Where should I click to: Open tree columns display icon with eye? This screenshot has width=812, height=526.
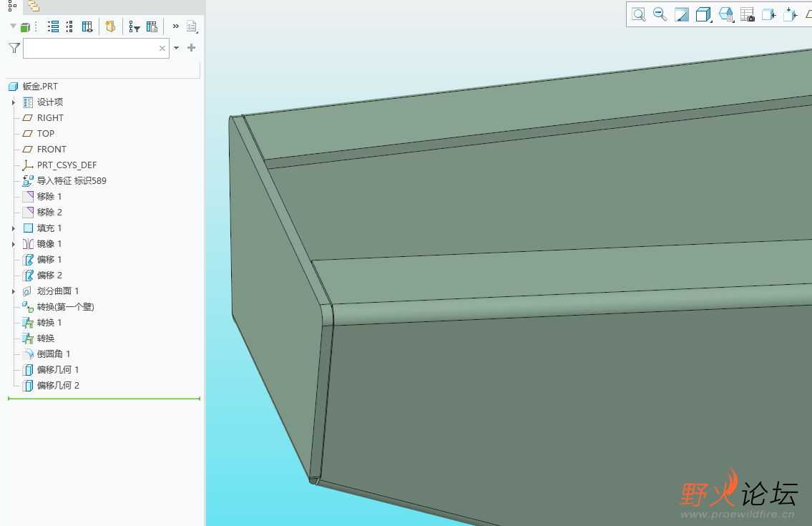[87, 27]
